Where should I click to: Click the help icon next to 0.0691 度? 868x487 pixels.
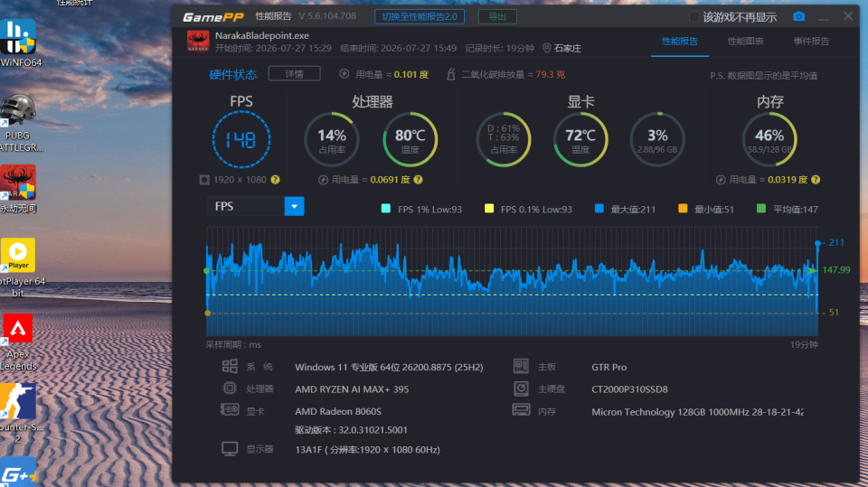pyautogui.click(x=418, y=180)
